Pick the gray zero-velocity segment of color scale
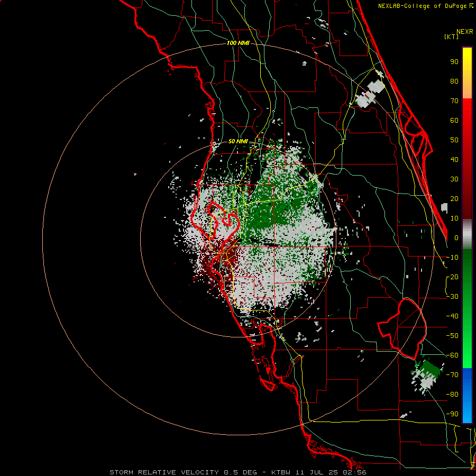 (x=467, y=234)
